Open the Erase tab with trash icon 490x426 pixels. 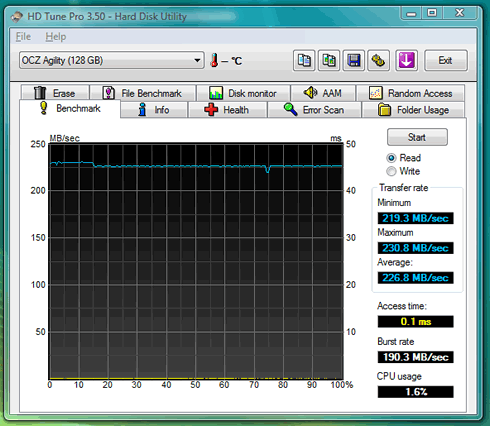click(x=55, y=93)
